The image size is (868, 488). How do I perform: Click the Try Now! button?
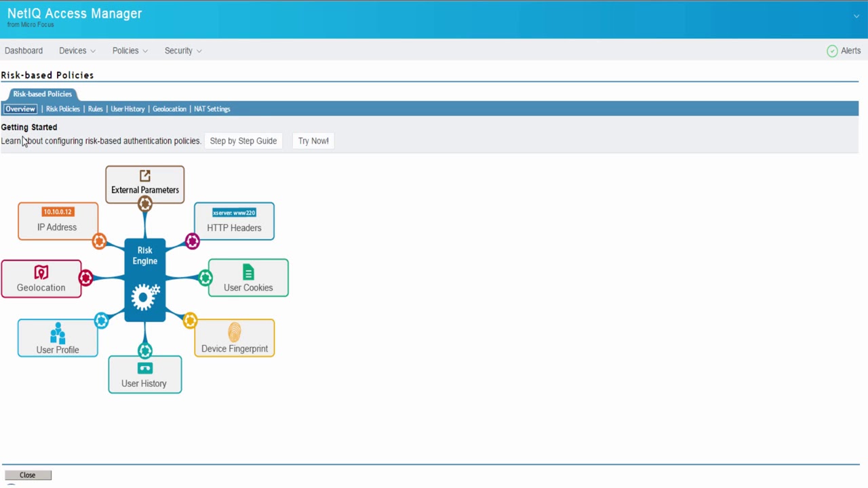[313, 141]
